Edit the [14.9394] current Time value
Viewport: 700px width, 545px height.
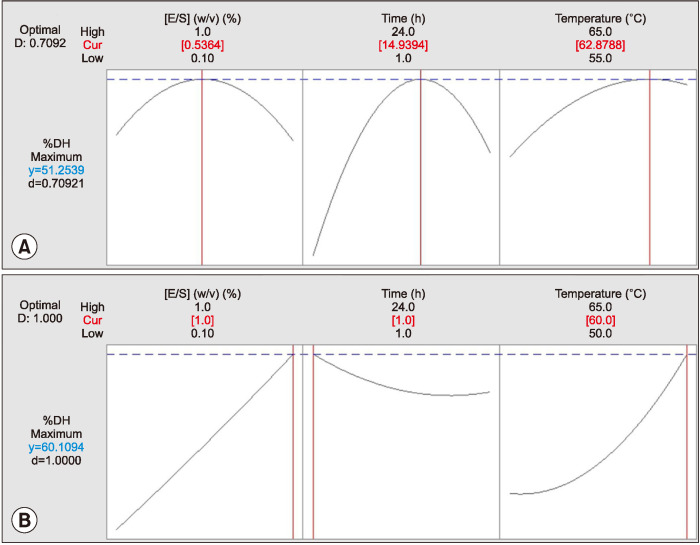(x=420, y=45)
